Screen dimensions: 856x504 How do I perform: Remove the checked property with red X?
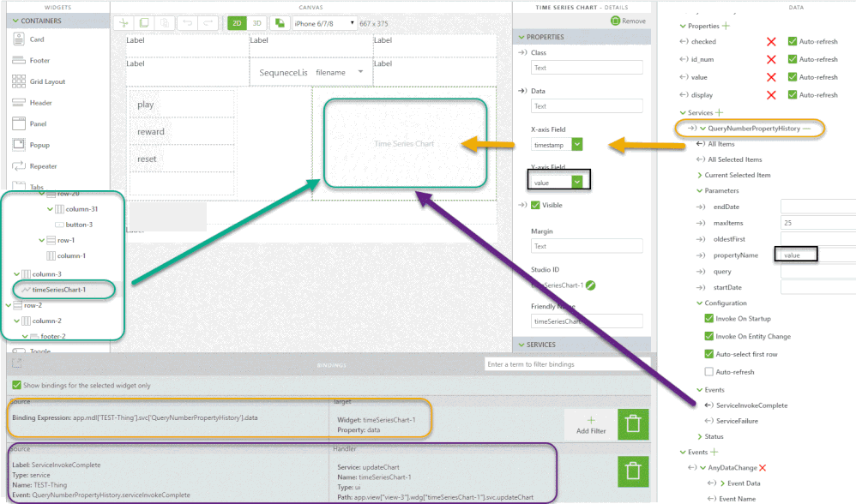click(x=771, y=41)
